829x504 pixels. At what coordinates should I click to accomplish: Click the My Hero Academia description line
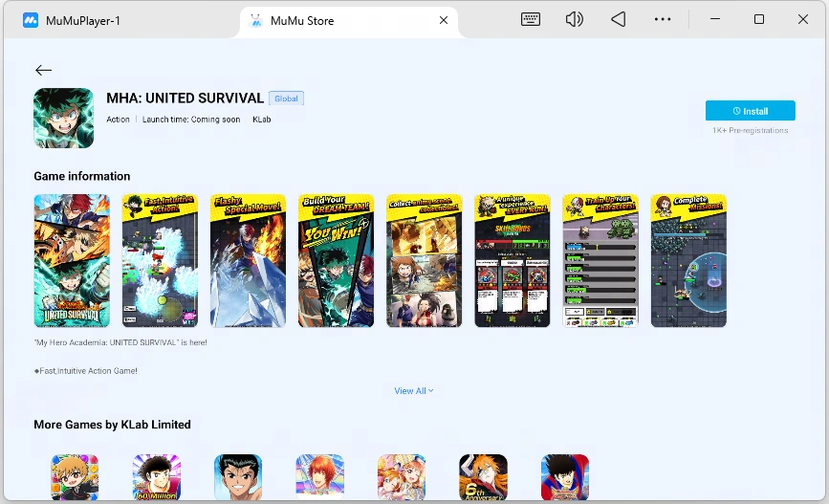[x=120, y=342]
